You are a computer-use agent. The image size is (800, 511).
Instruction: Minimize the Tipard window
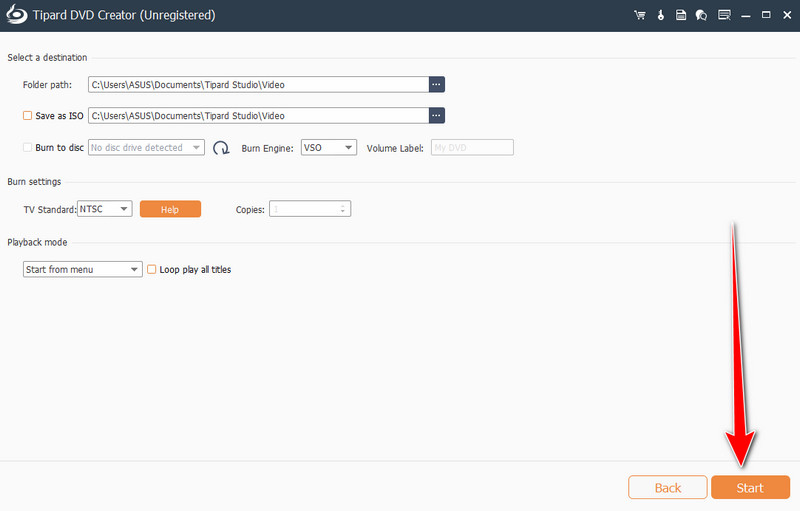pyautogui.click(x=746, y=15)
